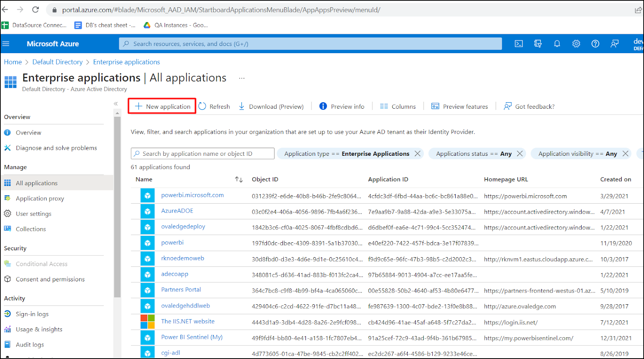Open the notifications bell
This screenshot has width=644, height=359.
tap(557, 43)
